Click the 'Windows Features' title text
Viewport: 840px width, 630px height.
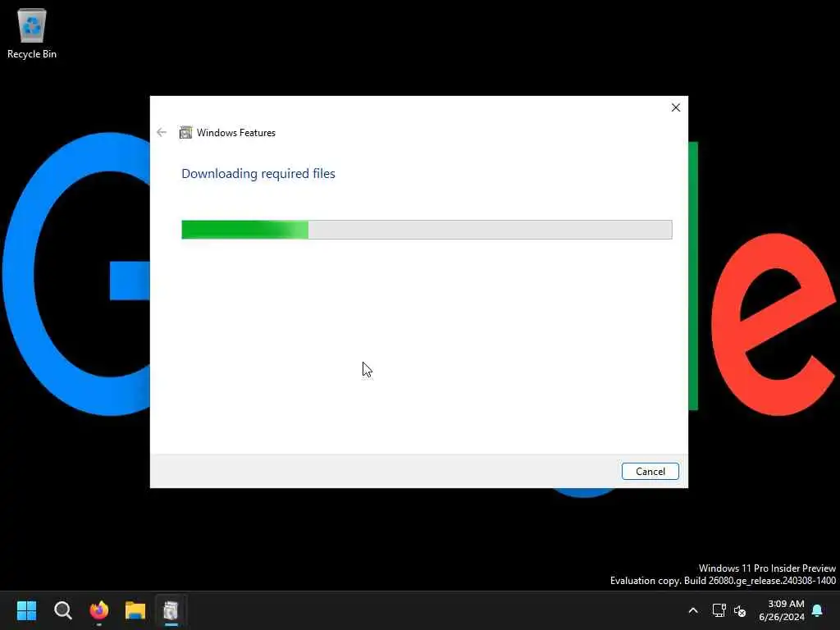pos(235,133)
